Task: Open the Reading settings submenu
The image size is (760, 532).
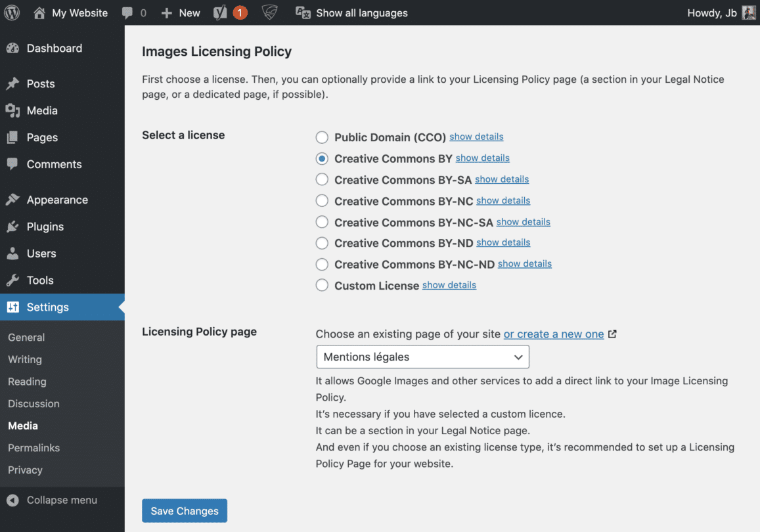Action: pyautogui.click(x=27, y=382)
